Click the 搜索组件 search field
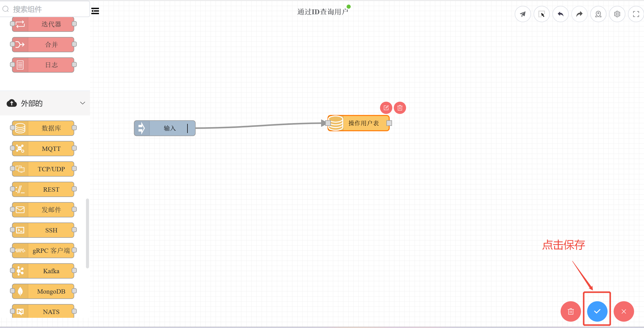Viewport: 644px width, 328px height. (x=46, y=9)
